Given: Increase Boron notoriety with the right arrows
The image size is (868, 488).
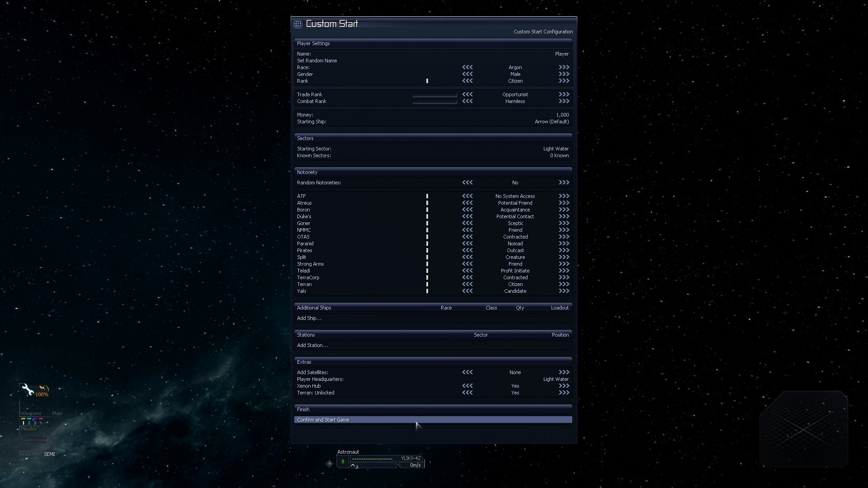Looking at the screenshot, I should 564,210.
